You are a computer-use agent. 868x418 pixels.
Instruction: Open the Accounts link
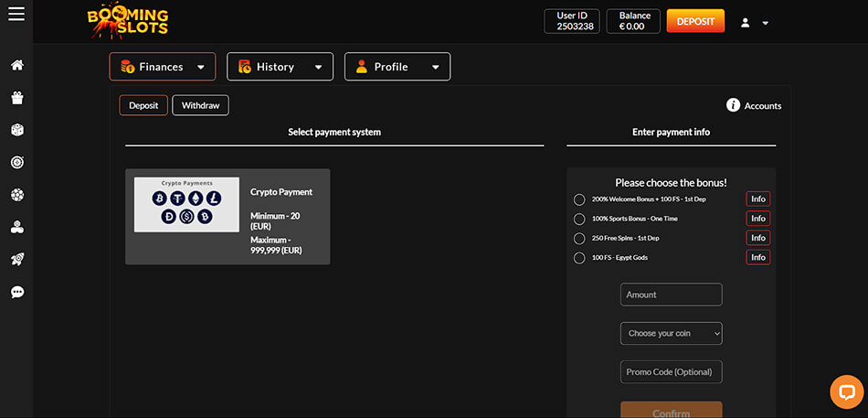[763, 106]
